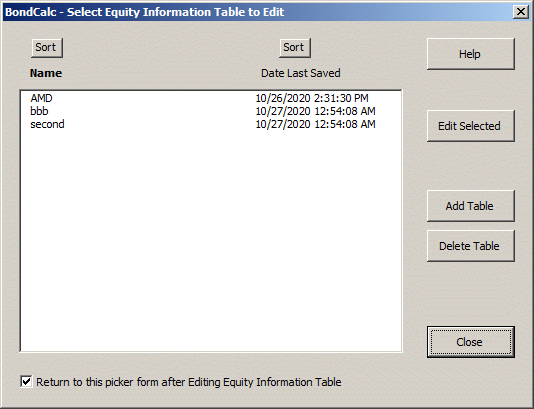The width and height of the screenshot is (534, 409).
Task: Click the Sort button above Date Last Saved
Action: tap(295, 48)
